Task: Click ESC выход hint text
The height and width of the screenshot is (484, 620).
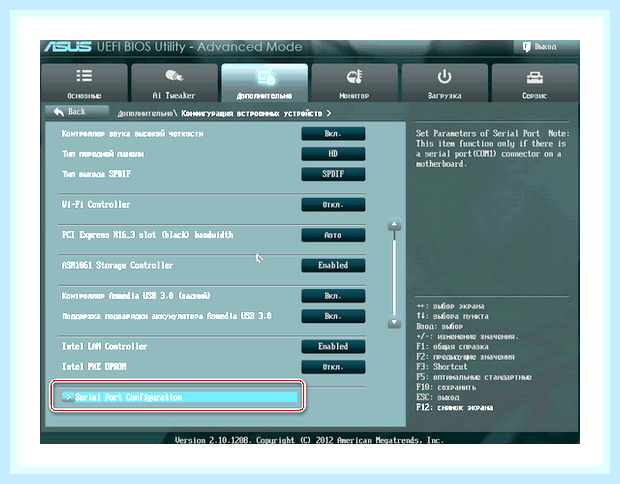Action: click(437, 397)
